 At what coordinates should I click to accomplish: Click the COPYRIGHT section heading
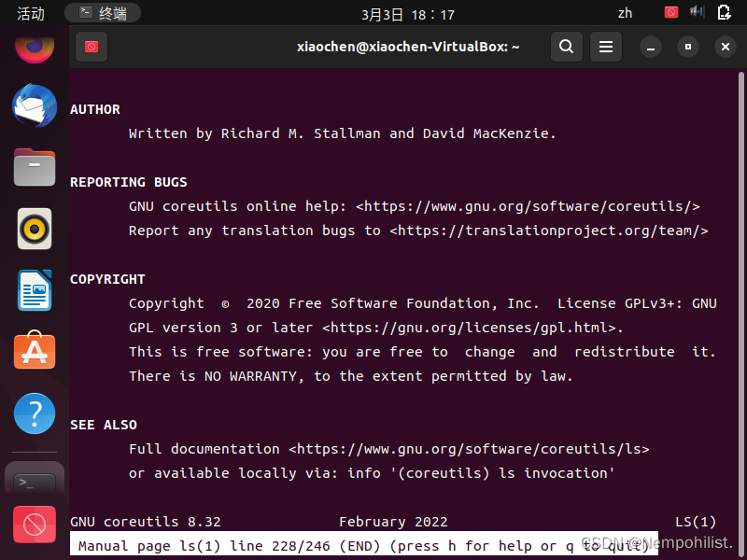[x=107, y=279]
